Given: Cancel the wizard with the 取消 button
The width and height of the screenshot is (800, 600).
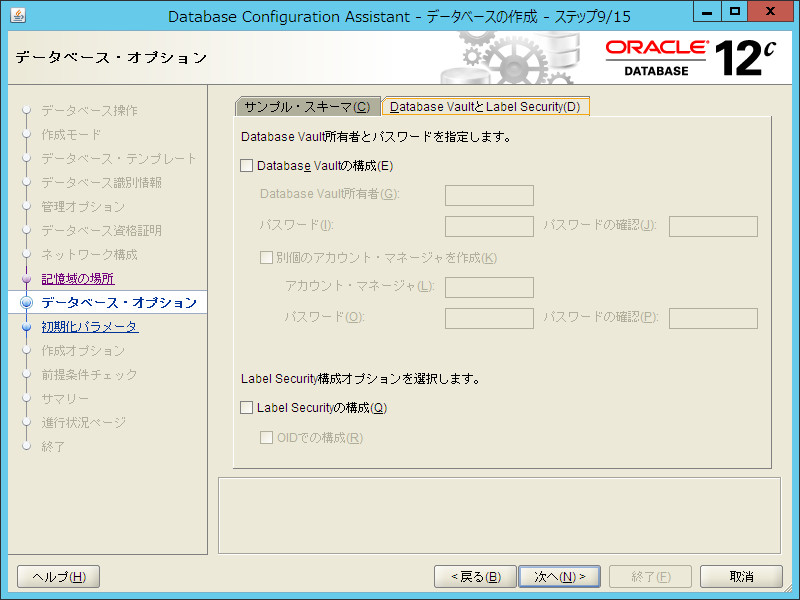Looking at the screenshot, I should pyautogui.click(x=741, y=577).
